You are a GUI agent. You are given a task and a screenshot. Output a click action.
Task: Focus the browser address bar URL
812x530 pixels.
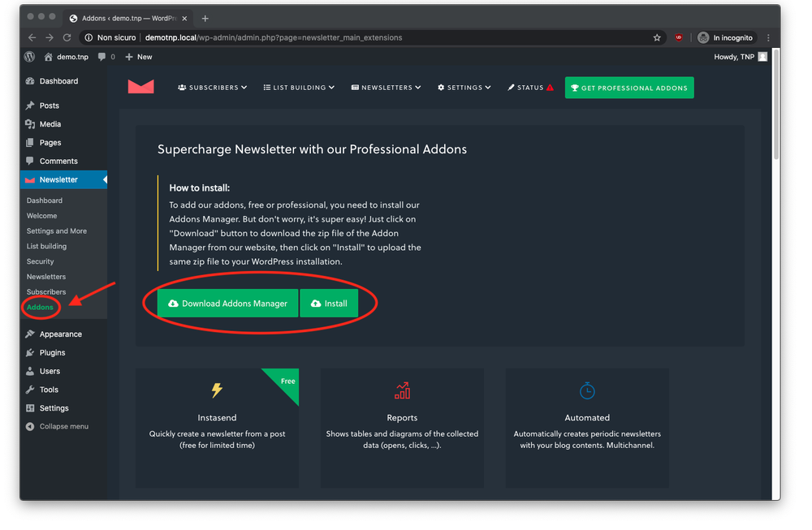click(x=274, y=38)
